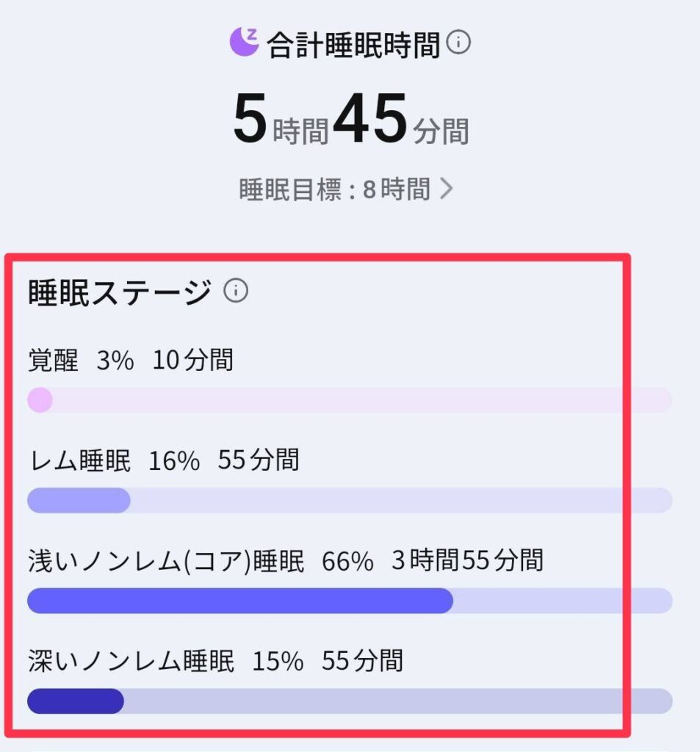Select the 覚醒 stage label

pos(53,361)
